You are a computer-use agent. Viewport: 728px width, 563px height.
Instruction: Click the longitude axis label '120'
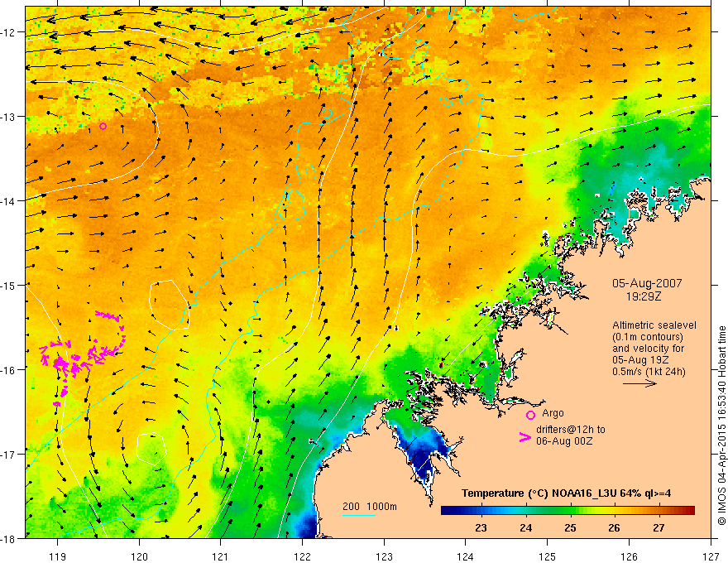(x=139, y=556)
